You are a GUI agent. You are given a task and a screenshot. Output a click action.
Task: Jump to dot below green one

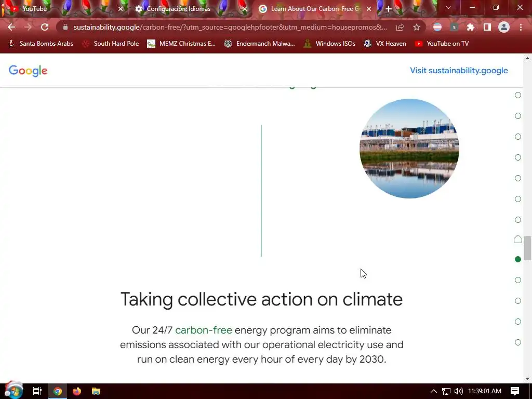(518, 280)
